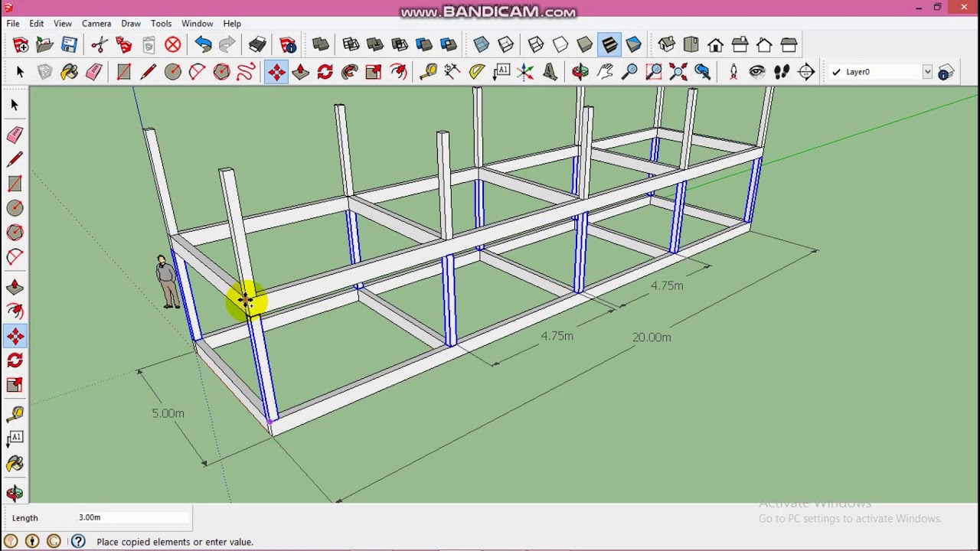This screenshot has height=551, width=980.
Task: Click Zoom Extents icon
Action: [678, 72]
